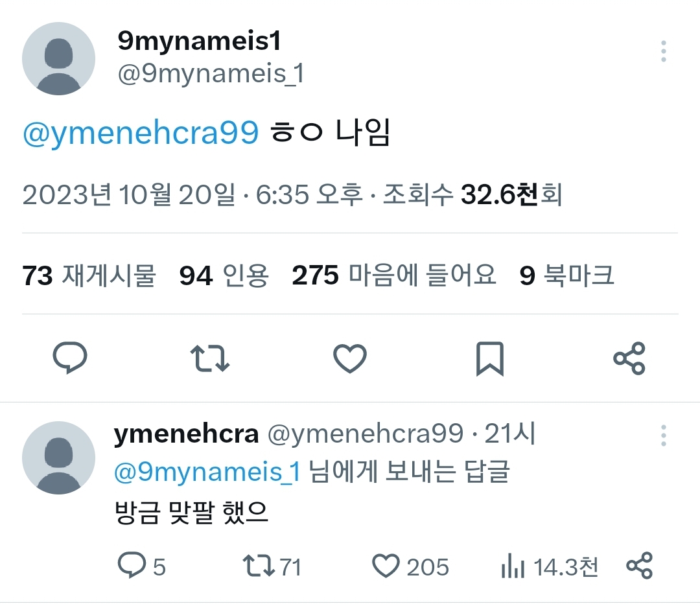The height and width of the screenshot is (604, 700).
Task: Like the reply with 205 likes
Action: [x=386, y=567]
